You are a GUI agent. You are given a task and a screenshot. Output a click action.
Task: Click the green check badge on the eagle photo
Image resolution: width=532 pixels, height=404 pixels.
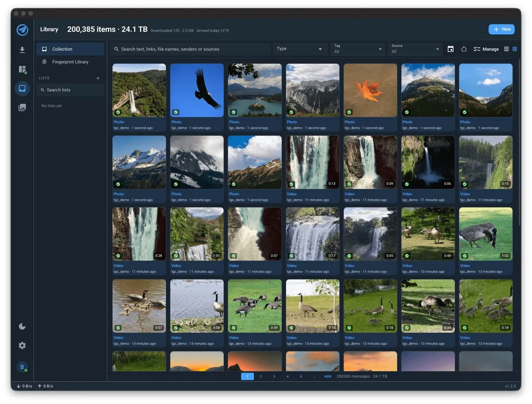176,112
